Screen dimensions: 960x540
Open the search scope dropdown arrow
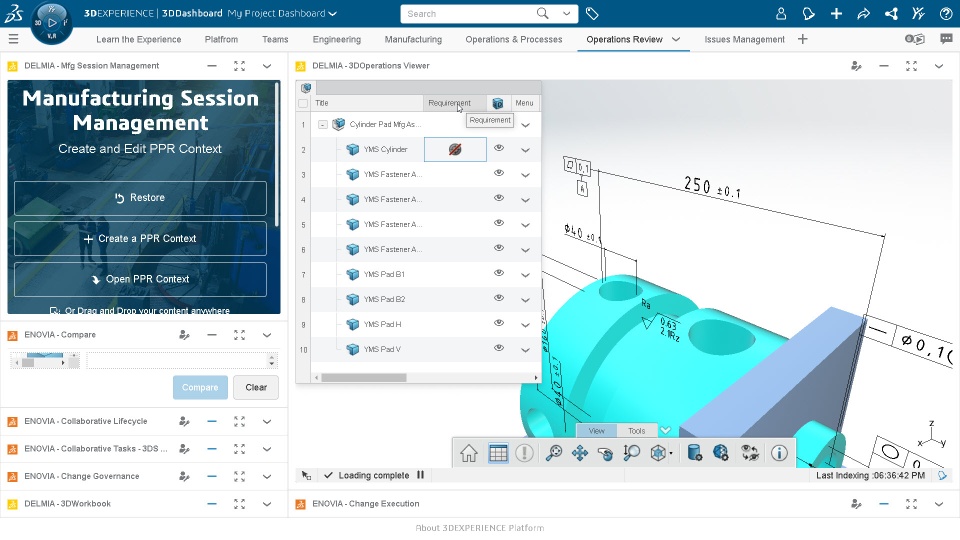567,13
